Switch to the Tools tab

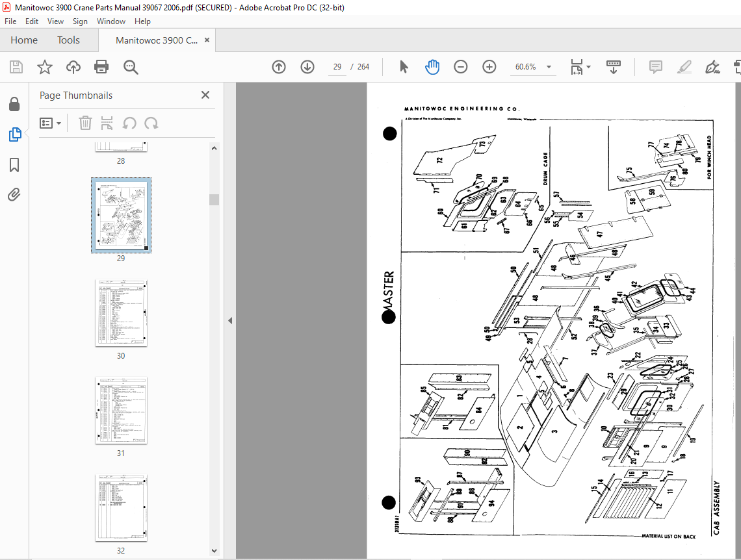point(68,40)
